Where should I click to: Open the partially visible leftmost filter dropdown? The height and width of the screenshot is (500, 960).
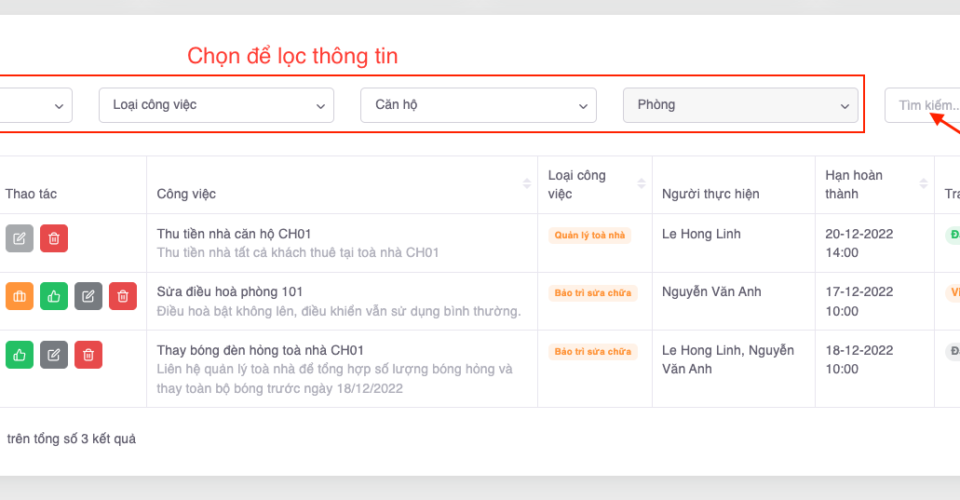click(35, 105)
